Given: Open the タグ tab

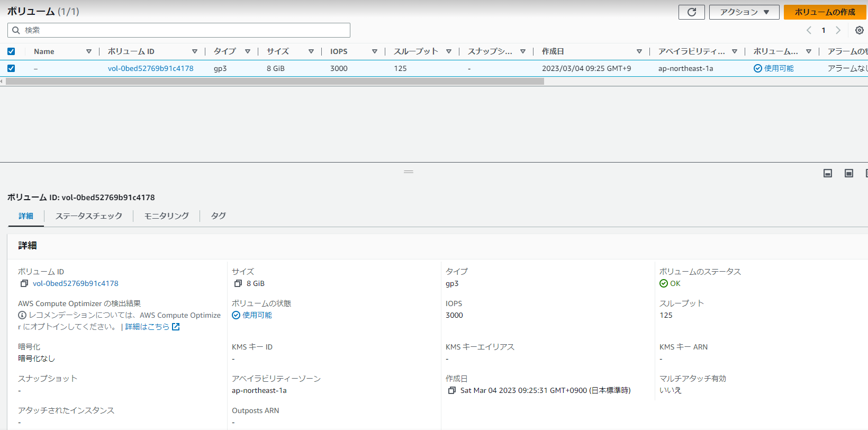Looking at the screenshot, I should click(218, 216).
